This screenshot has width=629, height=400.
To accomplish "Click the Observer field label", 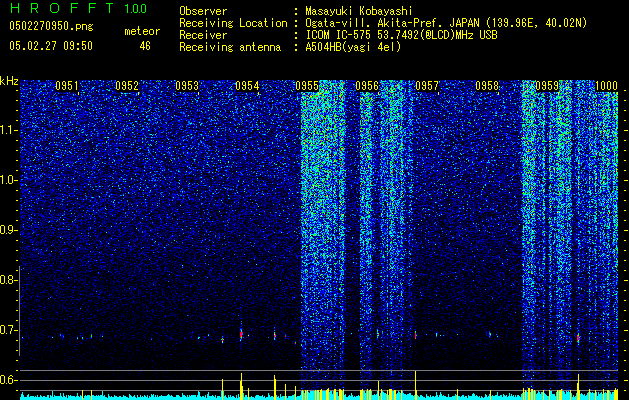I will point(203,11).
